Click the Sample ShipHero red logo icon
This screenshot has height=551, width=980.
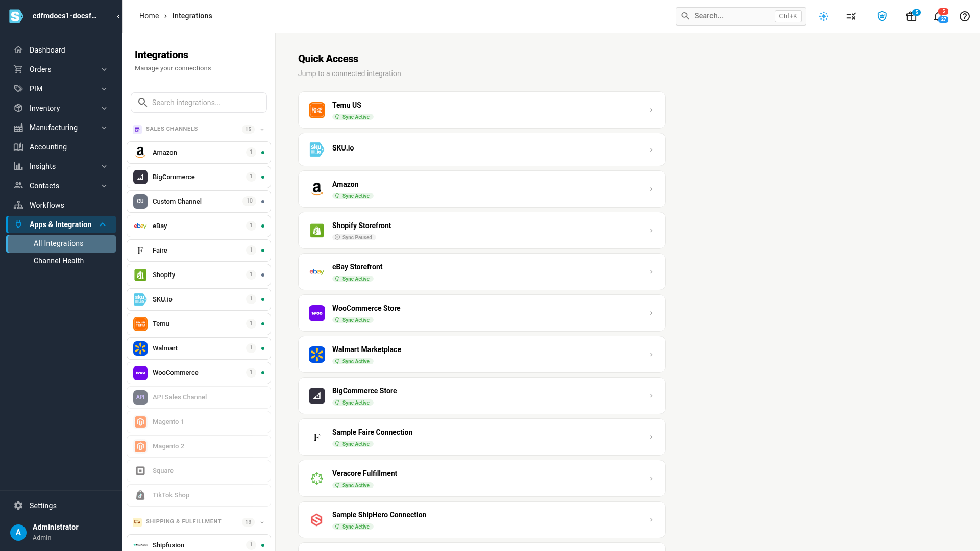click(317, 520)
